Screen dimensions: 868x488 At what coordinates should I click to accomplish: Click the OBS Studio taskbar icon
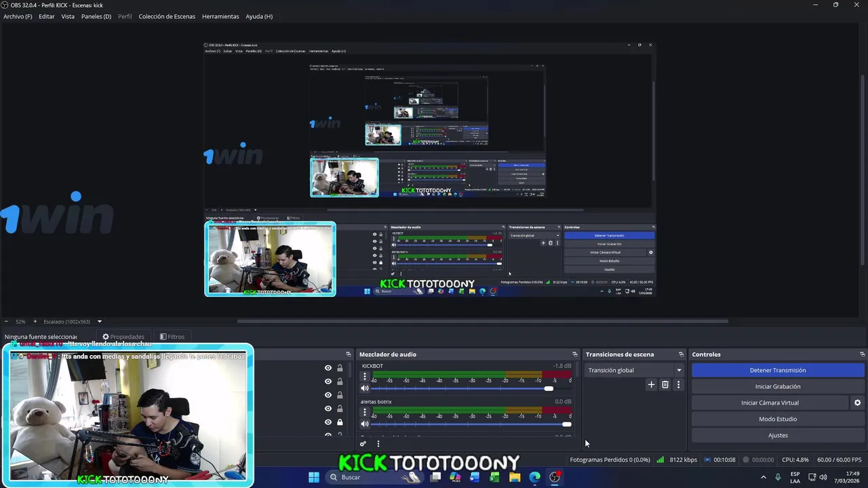click(x=555, y=477)
